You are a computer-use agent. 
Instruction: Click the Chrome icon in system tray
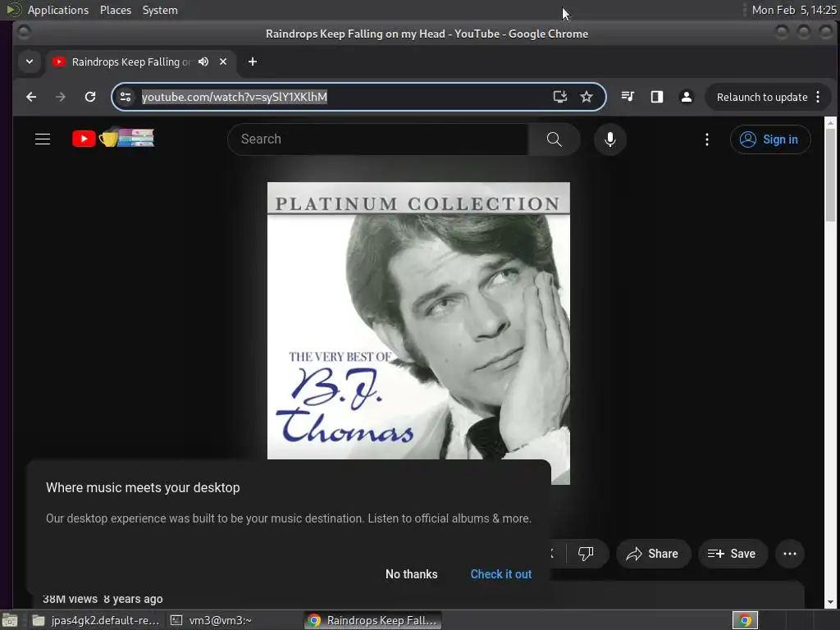click(x=745, y=620)
